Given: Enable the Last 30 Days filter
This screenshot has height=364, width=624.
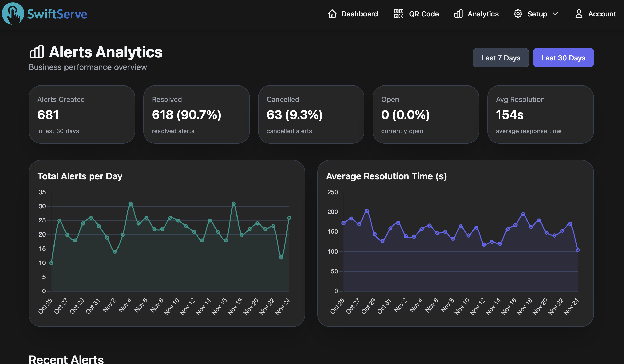Looking at the screenshot, I should point(563,58).
